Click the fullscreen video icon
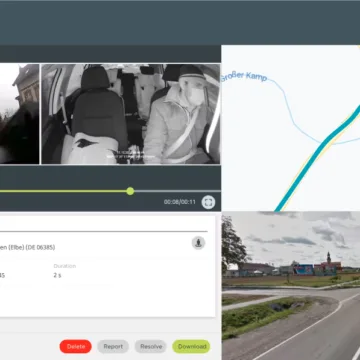This screenshot has height=360, width=360. [208, 202]
